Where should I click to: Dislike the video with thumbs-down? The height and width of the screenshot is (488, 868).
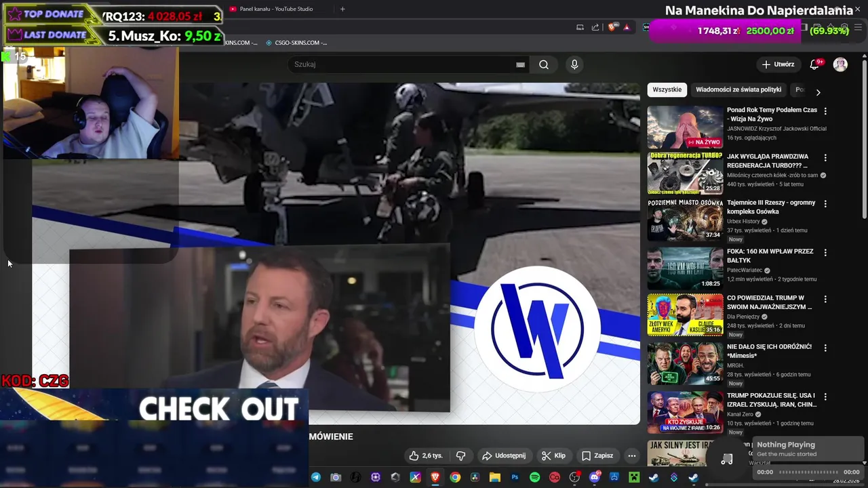click(x=460, y=455)
